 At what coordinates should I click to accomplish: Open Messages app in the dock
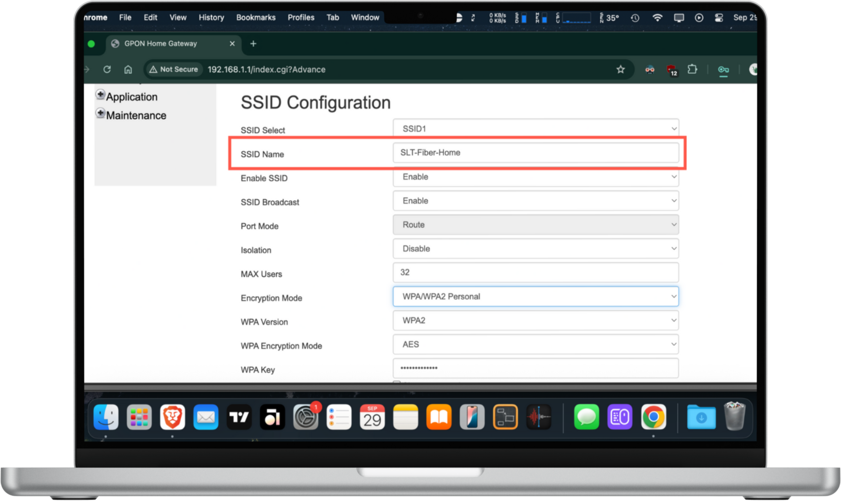(x=586, y=417)
